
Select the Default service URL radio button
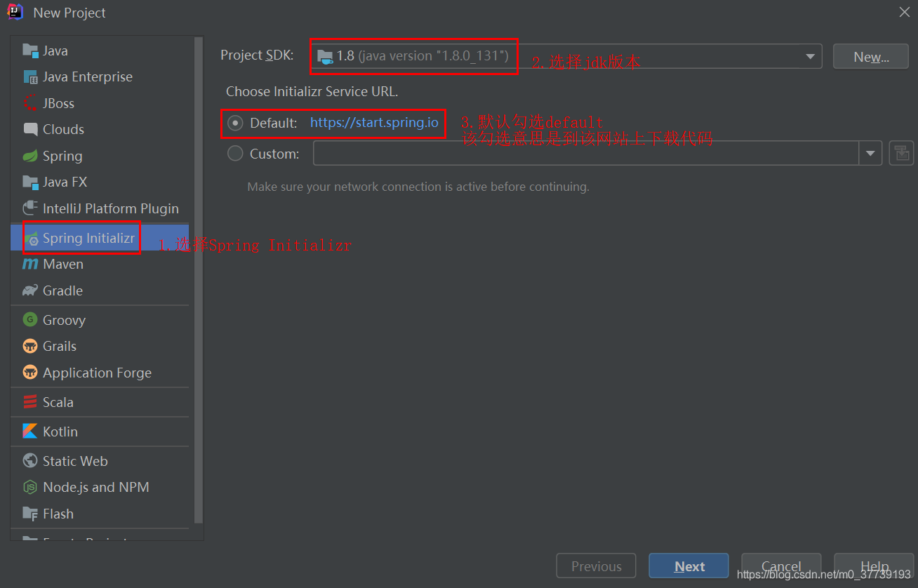tap(235, 123)
